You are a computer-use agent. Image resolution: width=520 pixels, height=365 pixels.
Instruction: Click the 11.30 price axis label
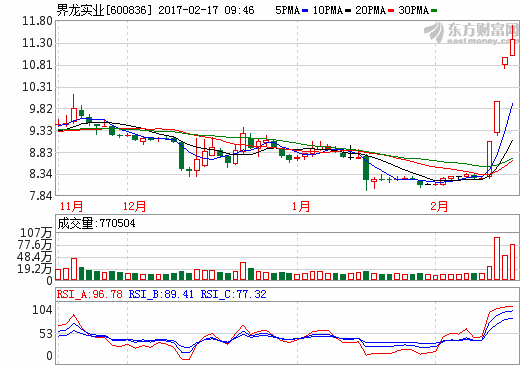(x=37, y=43)
